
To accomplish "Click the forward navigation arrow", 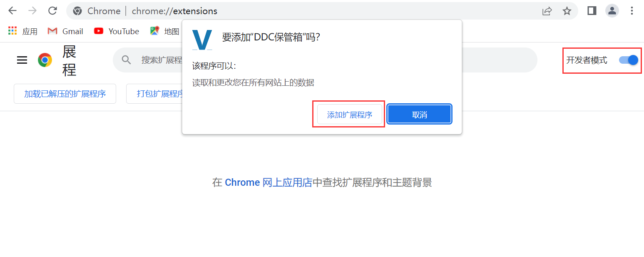I will 32,11.
